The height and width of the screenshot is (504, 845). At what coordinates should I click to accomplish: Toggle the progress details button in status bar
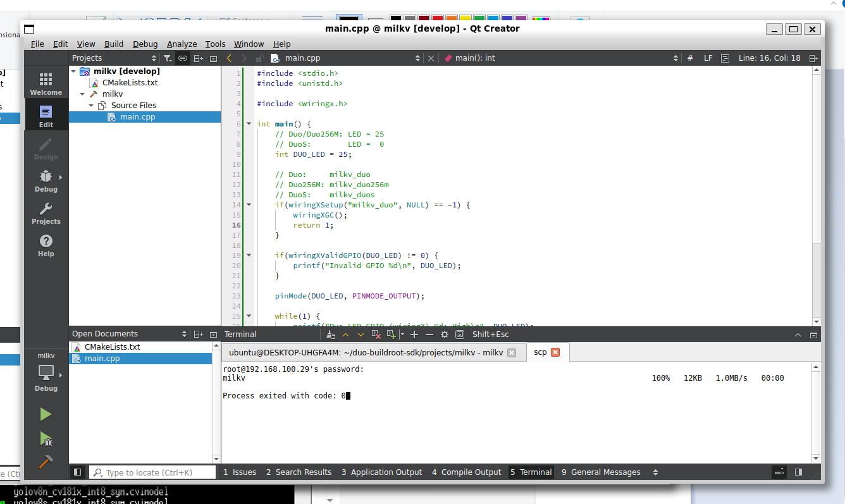click(780, 472)
